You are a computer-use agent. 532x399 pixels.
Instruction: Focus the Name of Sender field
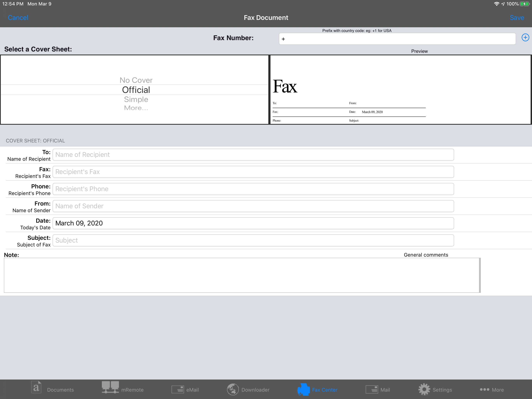click(253, 206)
